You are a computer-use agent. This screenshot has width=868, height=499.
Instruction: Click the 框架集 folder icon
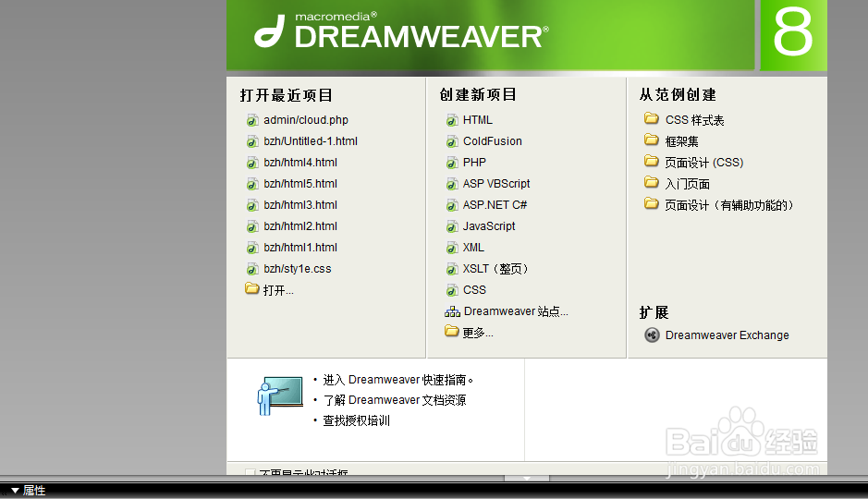pyautogui.click(x=651, y=140)
